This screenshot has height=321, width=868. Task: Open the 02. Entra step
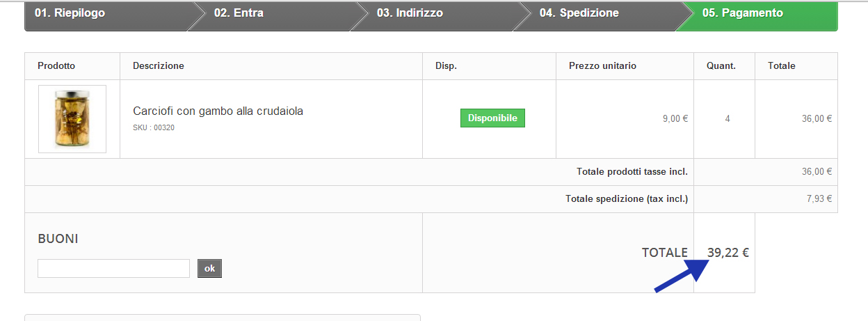pyautogui.click(x=239, y=13)
